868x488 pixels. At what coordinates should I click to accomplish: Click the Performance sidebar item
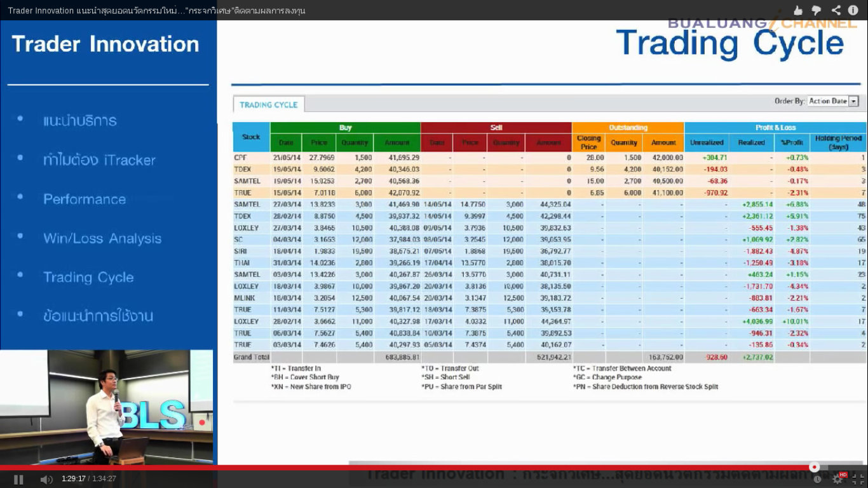(85, 200)
